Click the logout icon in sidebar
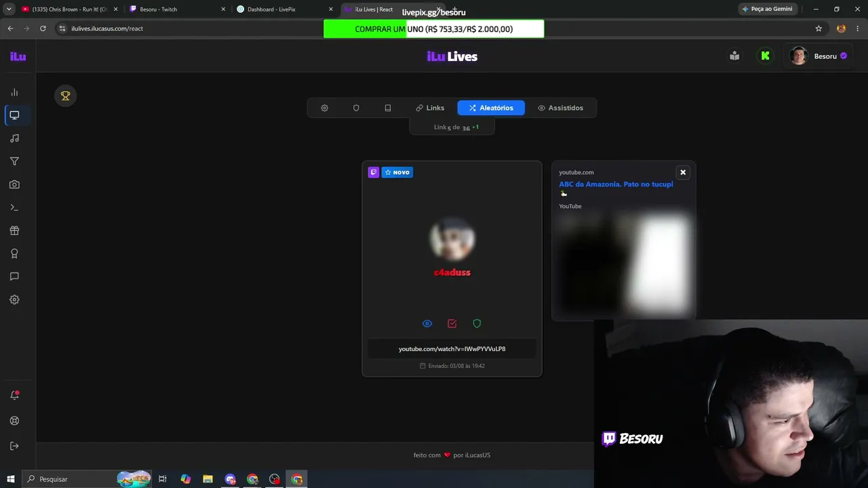 (14, 446)
